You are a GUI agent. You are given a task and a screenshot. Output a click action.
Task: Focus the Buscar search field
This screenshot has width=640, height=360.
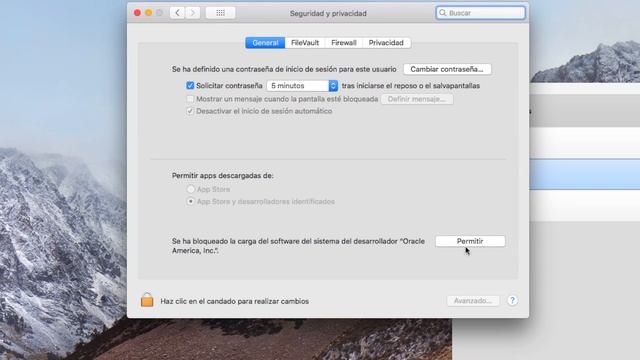pos(480,13)
